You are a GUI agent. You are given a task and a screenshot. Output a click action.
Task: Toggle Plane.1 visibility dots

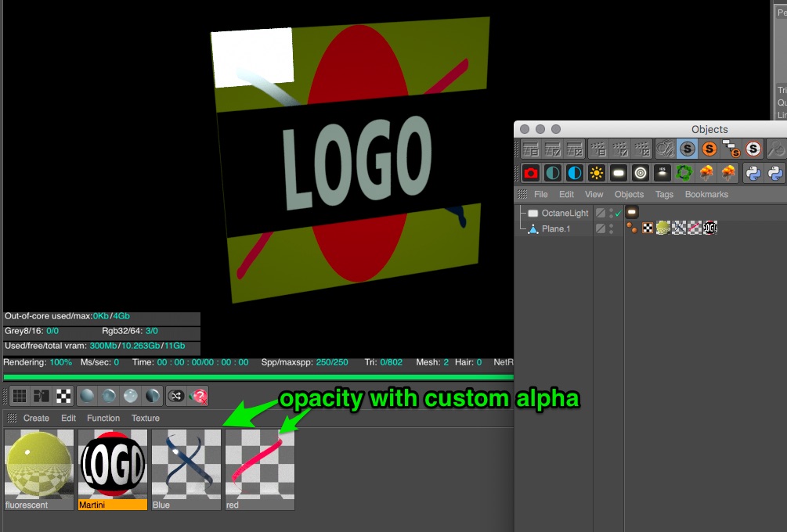[x=612, y=228]
